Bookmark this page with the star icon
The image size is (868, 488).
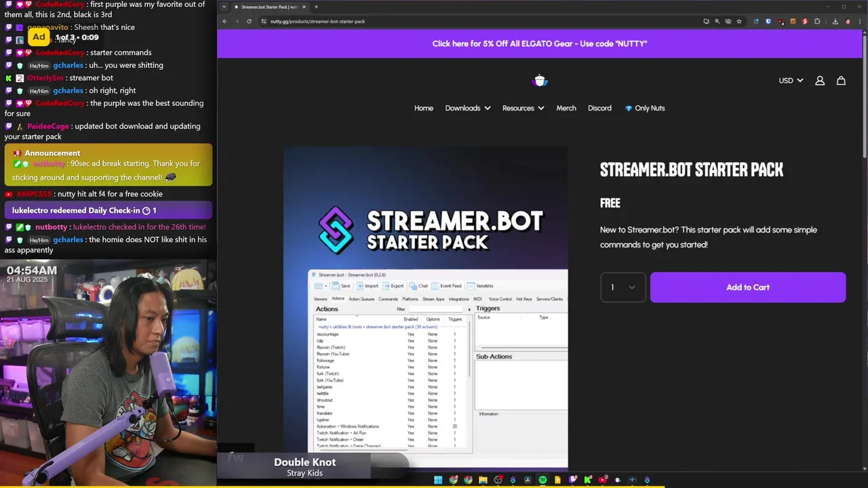click(x=739, y=21)
